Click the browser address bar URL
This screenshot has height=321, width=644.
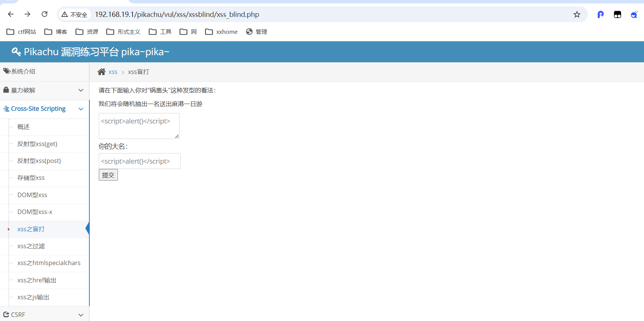coord(177,15)
